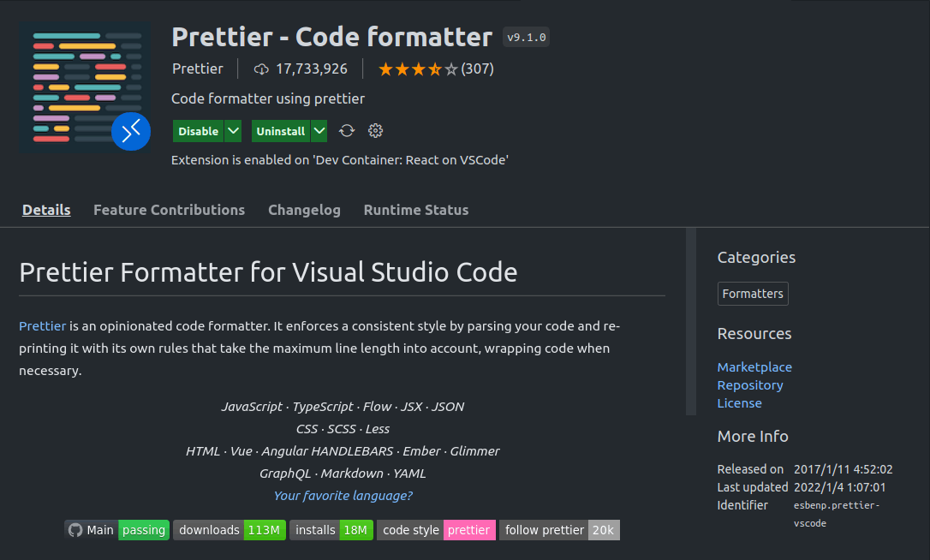Click the 2022/1/4 1:07:01 last updated date
The image size is (930, 560).
839,487
